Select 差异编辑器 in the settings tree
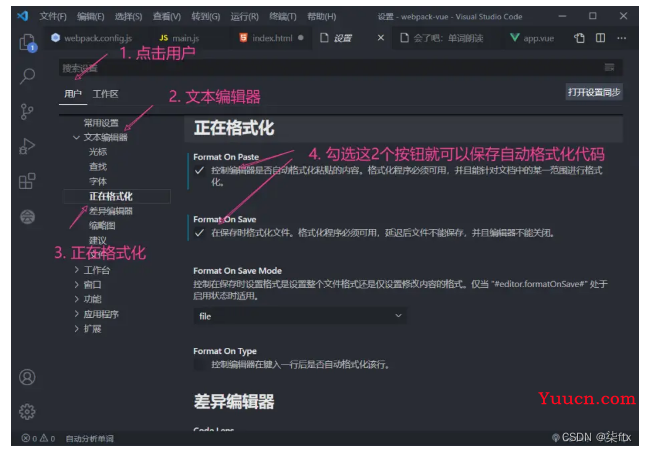The height and width of the screenshot is (453, 648). point(111,211)
